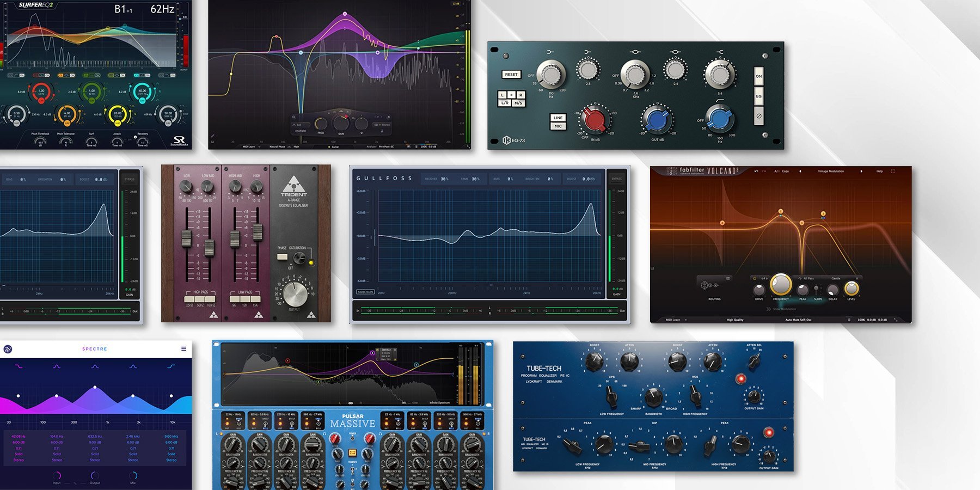980x490 pixels.
Task: Select the Spectre low shelf band icon
Action: coord(19,366)
